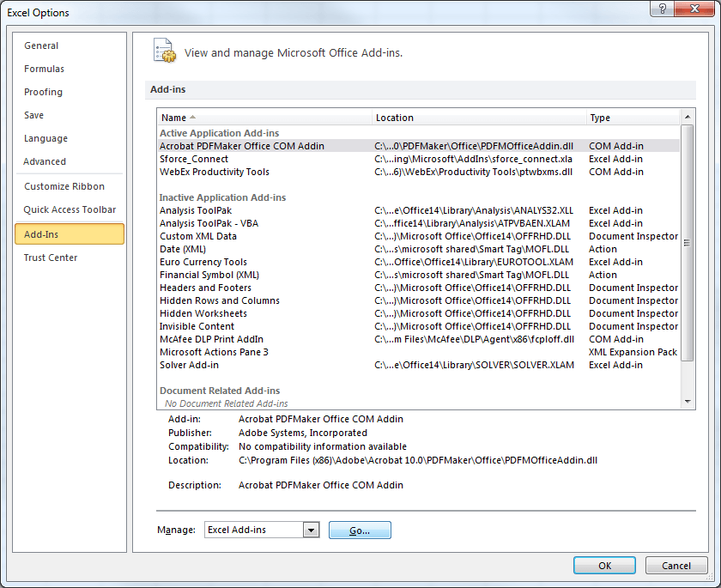Select the Hidden Worksheets row
Viewport: 721px width, 588px height.
click(x=419, y=313)
